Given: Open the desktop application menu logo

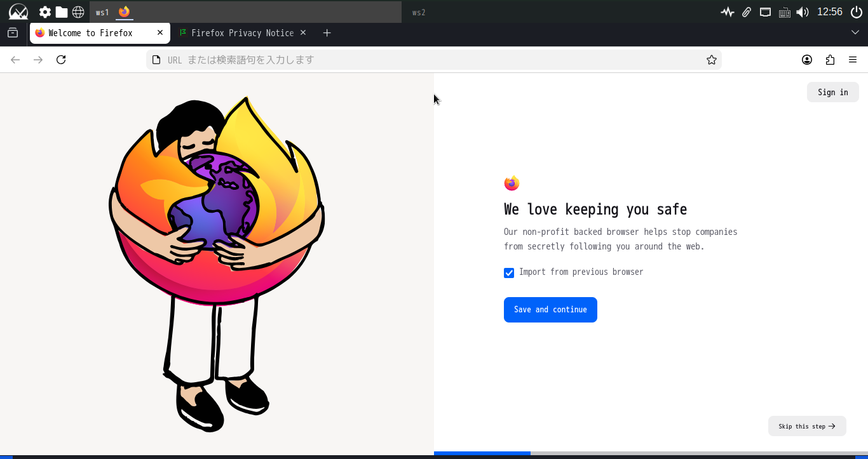Looking at the screenshot, I should (x=18, y=11).
